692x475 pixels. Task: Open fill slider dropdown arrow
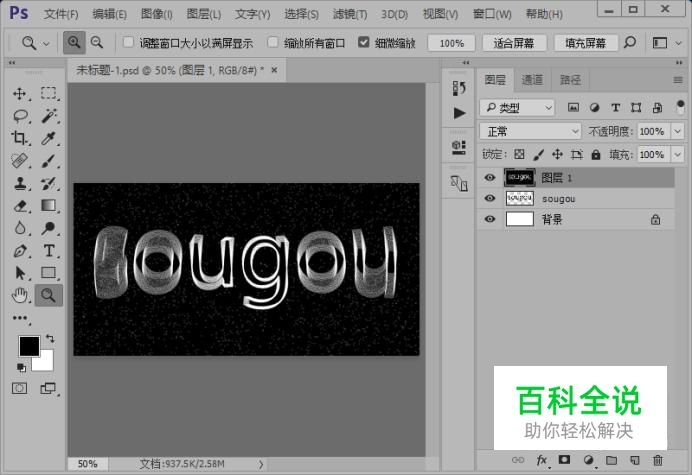(x=677, y=155)
